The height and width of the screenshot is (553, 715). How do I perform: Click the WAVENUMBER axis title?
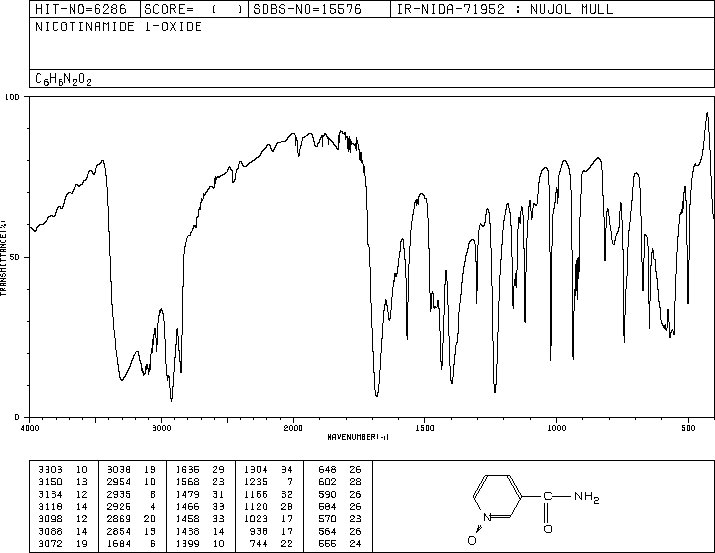point(358,437)
